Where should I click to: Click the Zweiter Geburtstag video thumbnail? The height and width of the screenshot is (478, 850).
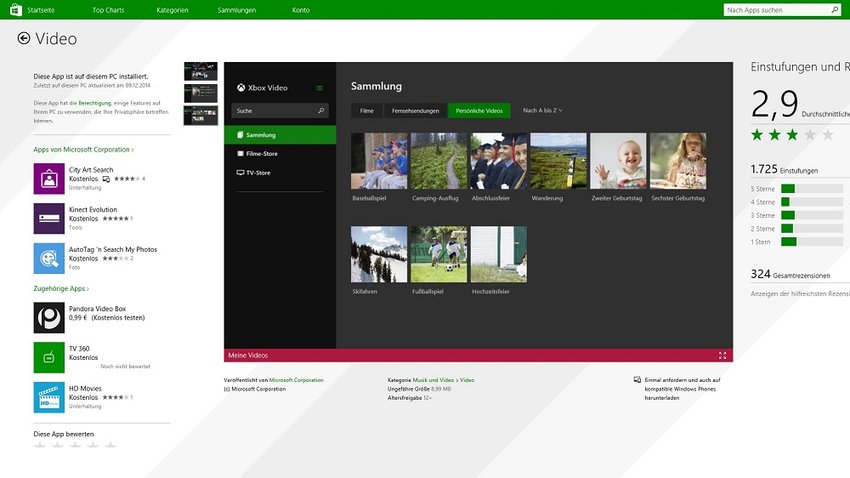click(618, 161)
